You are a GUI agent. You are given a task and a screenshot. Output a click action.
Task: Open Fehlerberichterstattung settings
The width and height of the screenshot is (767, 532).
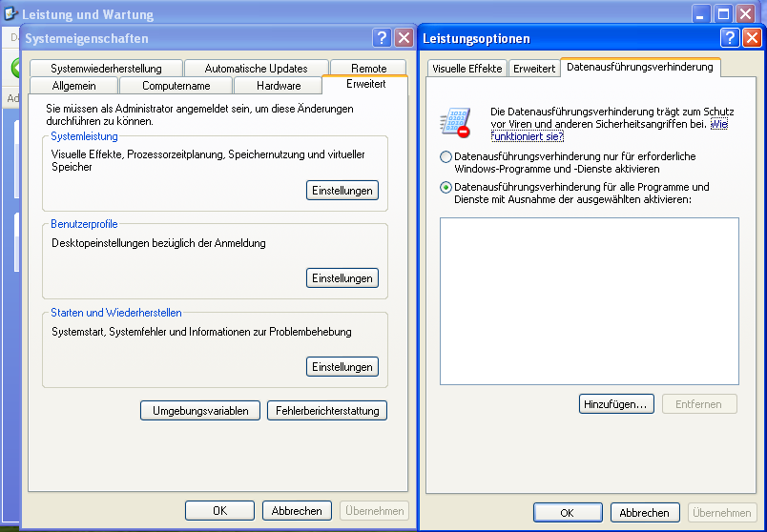[327, 411]
